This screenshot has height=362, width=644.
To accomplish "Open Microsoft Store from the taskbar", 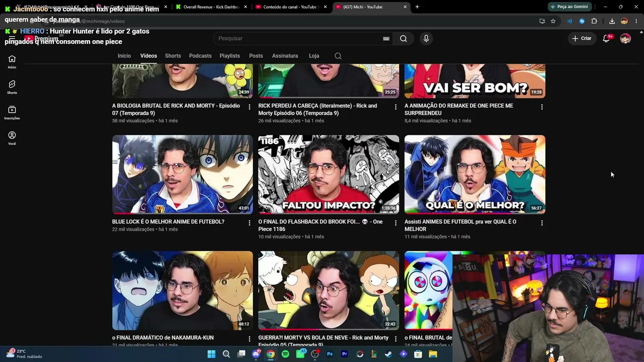I will [x=418, y=354].
